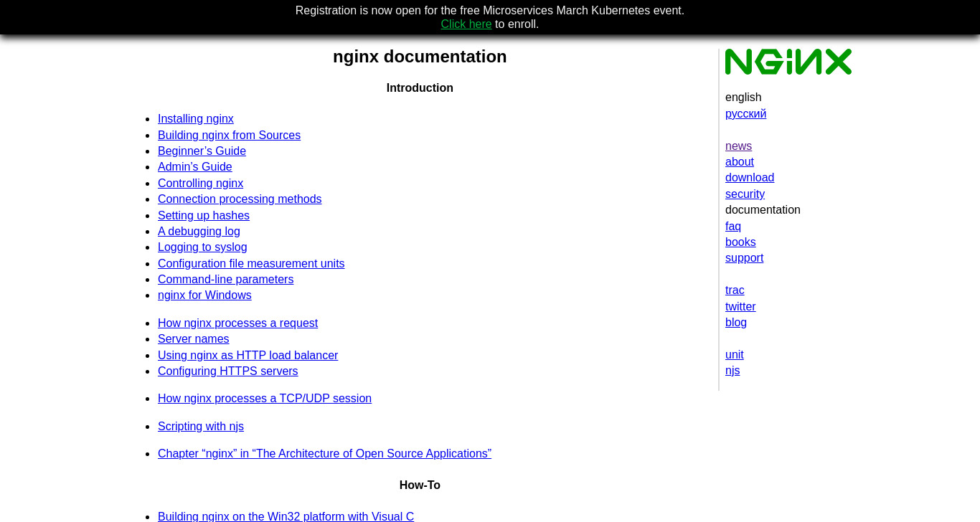The width and height of the screenshot is (980, 522).
Task: Open the unit sidebar link
Action: 735,355
